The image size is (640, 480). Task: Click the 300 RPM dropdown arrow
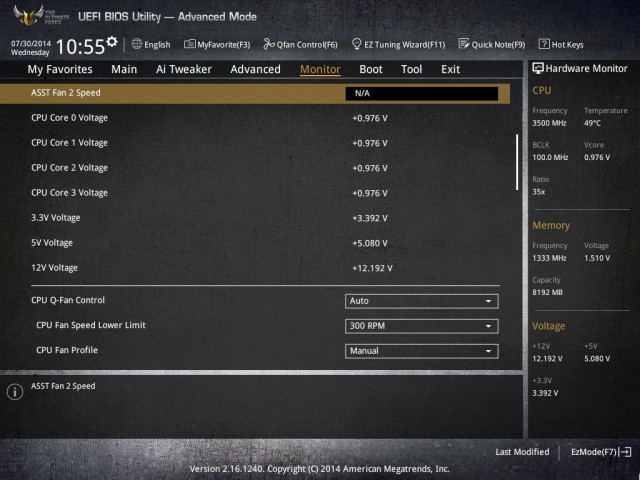tap(488, 326)
